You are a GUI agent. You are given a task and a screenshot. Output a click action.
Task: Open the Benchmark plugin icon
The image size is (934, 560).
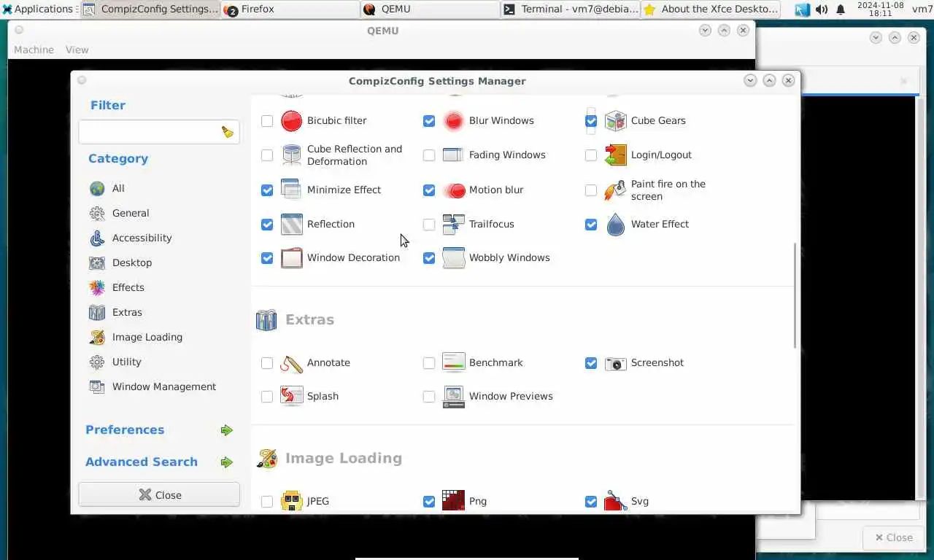click(453, 363)
